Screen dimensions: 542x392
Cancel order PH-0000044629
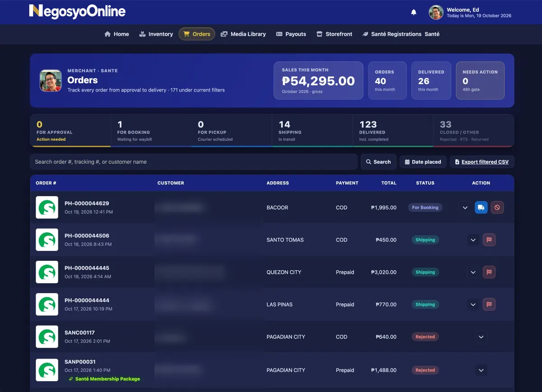coord(497,208)
